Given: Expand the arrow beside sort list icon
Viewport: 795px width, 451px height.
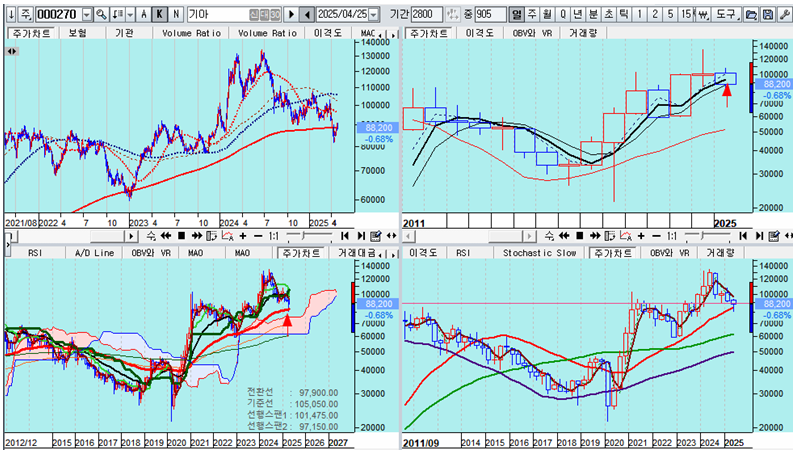Looking at the screenshot, I should (x=130, y=14).
